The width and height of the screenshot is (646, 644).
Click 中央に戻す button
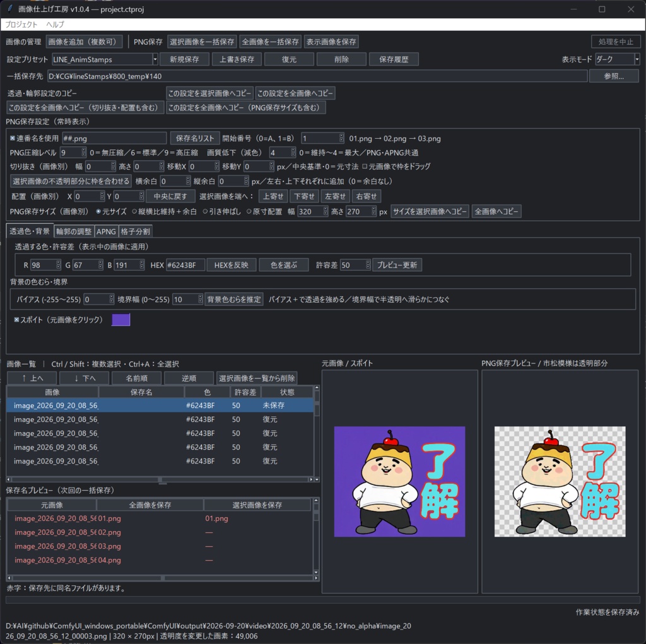[x=170, y=196]
